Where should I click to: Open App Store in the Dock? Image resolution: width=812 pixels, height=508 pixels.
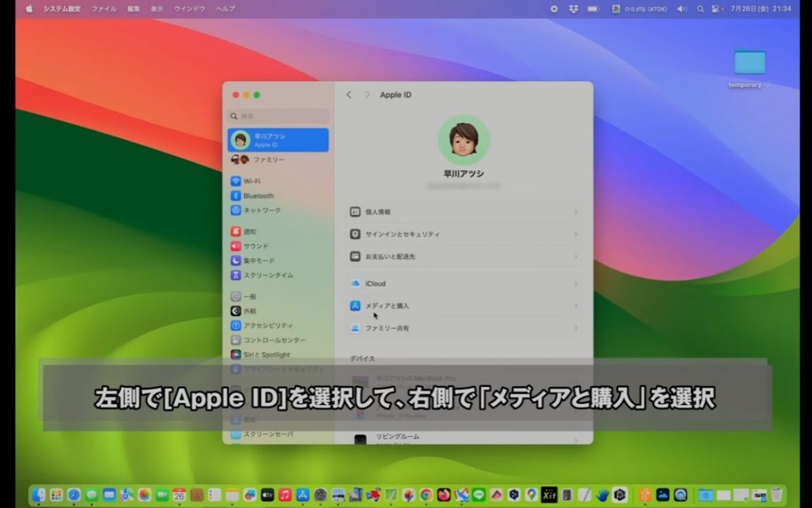click(302, 494)
